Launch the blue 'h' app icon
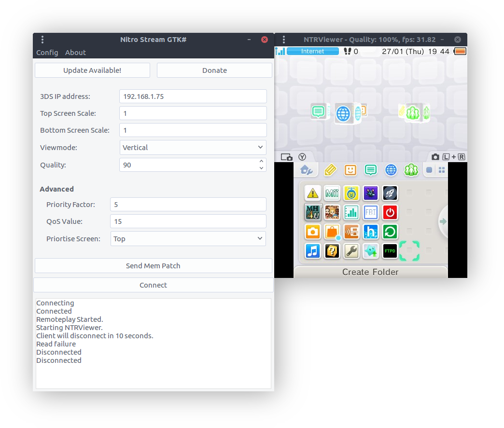504x428 pixels. (x=371, y=232)
